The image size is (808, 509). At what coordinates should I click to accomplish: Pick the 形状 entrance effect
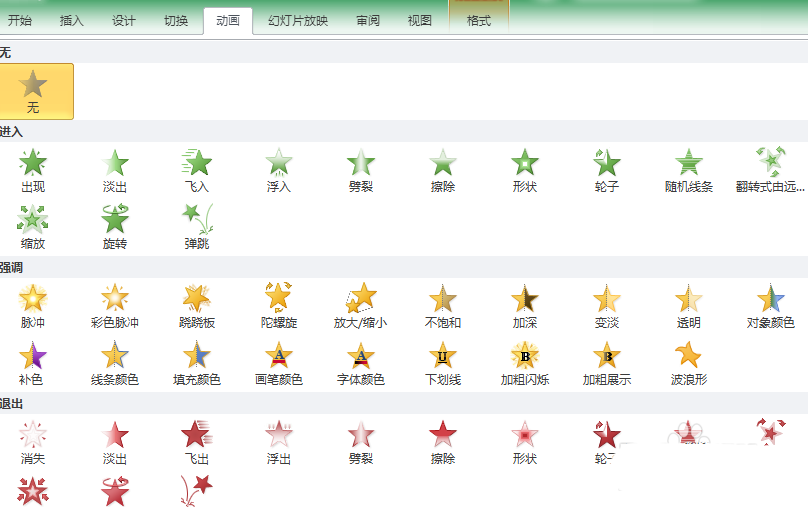click(525, 171)
